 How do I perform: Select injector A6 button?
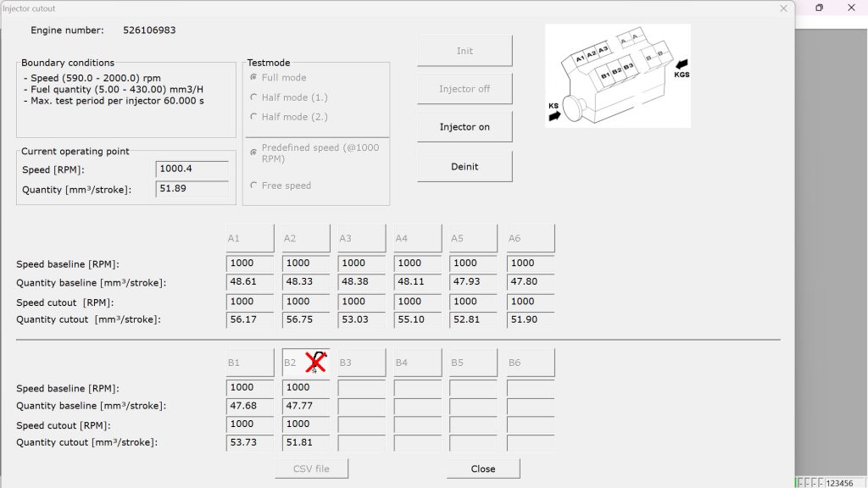531,238
